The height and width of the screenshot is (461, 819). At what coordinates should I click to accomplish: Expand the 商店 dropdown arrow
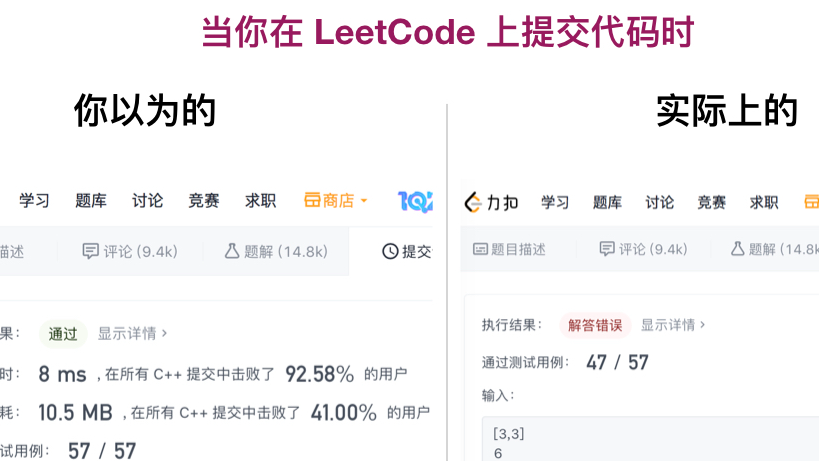click(364, 201)
